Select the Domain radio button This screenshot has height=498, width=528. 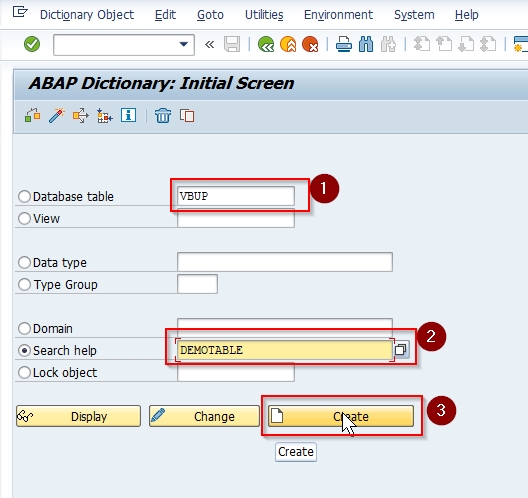coord(25,329)
